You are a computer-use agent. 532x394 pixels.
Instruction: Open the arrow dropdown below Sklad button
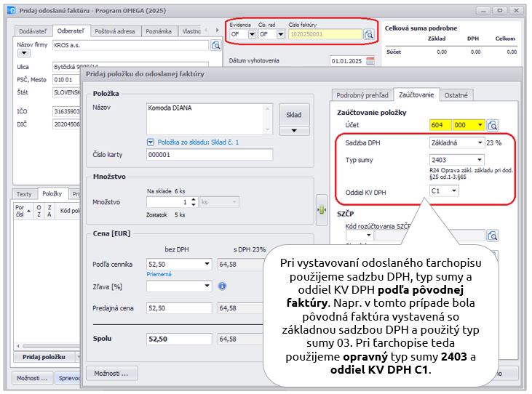point(294,131)
